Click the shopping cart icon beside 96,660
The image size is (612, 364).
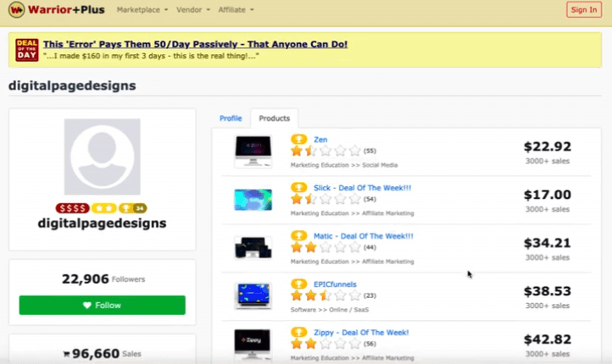tap(66, 354)
